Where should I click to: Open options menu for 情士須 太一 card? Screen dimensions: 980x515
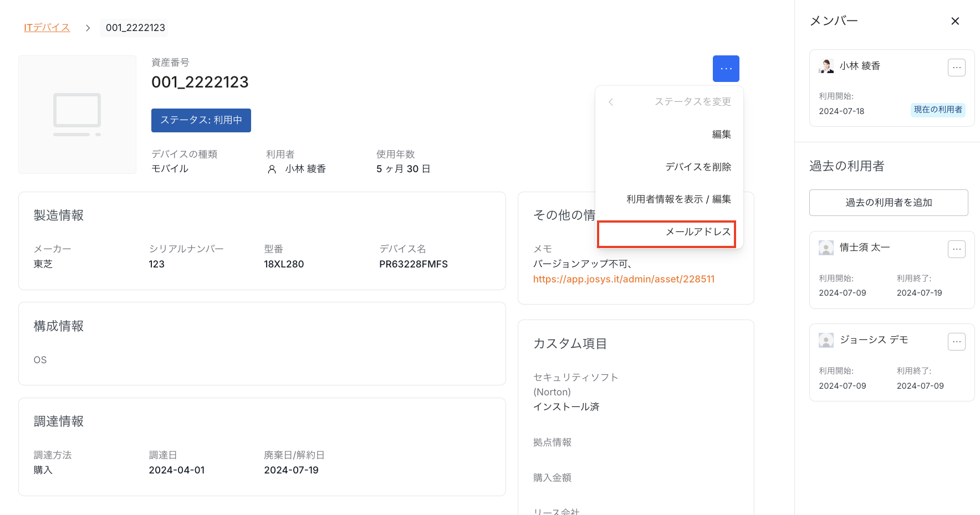pyautogui.click(x=956, y=249)
